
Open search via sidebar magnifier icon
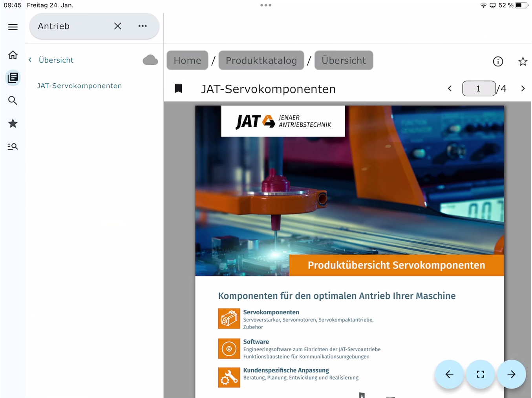[13, 100]
